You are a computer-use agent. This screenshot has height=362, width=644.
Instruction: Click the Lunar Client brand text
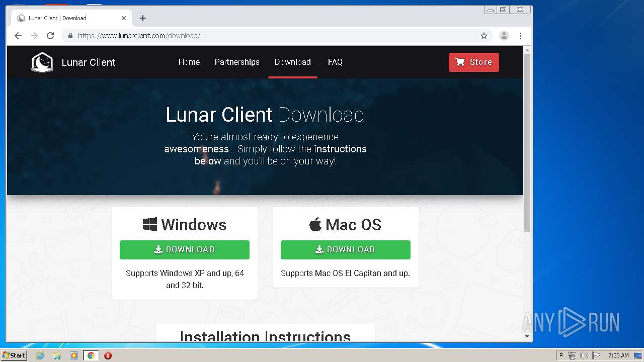tap(89, 62)
